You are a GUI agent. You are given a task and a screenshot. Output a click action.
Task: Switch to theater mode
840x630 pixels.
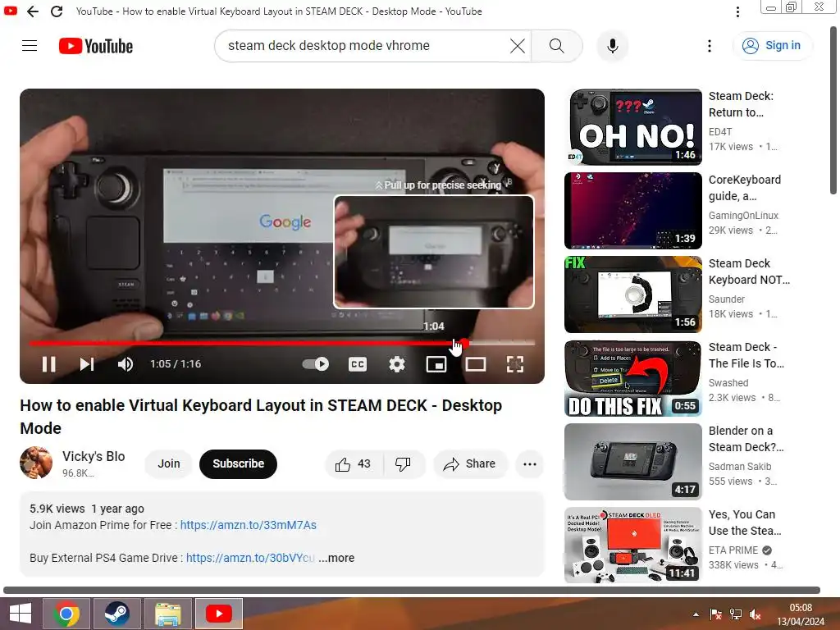tap(476, 364)
